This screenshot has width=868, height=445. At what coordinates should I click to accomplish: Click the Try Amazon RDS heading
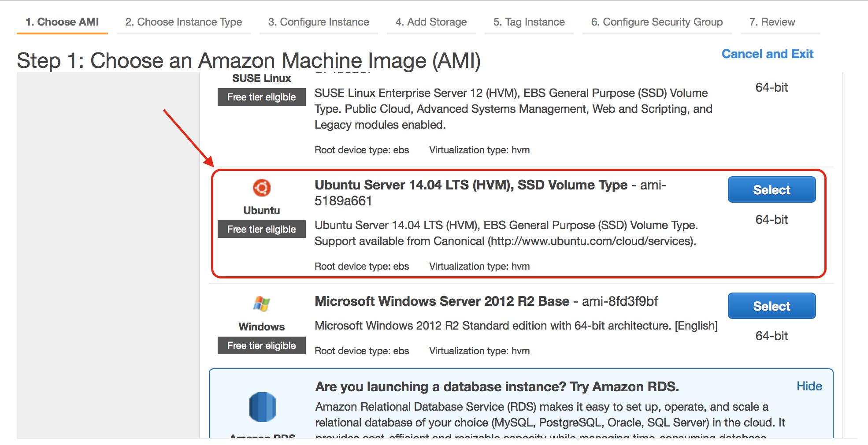pyautogui.click(x=497, y=386)
